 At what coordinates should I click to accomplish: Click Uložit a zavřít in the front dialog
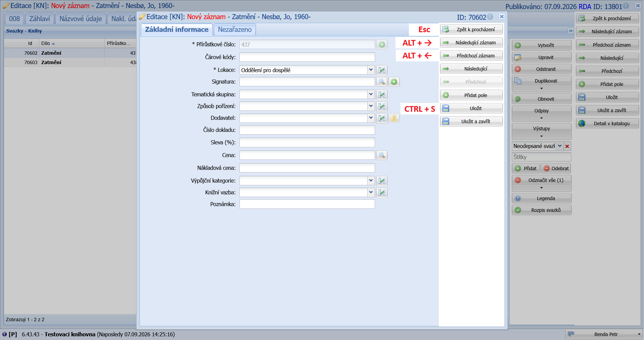pos(472,122)
